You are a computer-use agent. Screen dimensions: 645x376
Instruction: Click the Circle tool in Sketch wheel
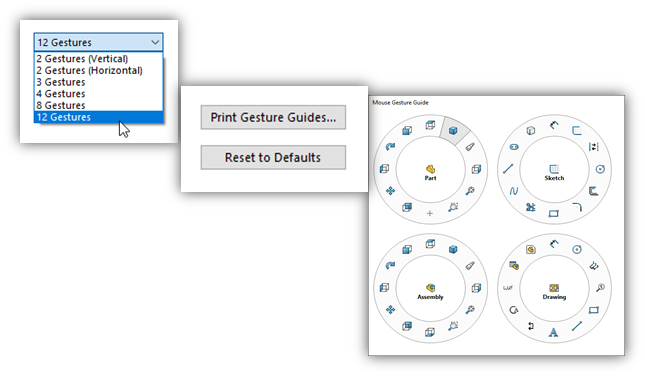coord(600,169)
